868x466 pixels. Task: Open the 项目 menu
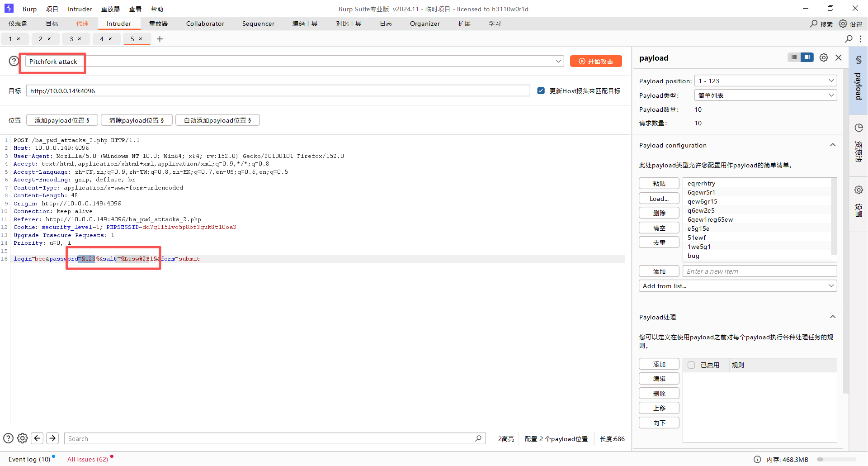coord(52,9)
